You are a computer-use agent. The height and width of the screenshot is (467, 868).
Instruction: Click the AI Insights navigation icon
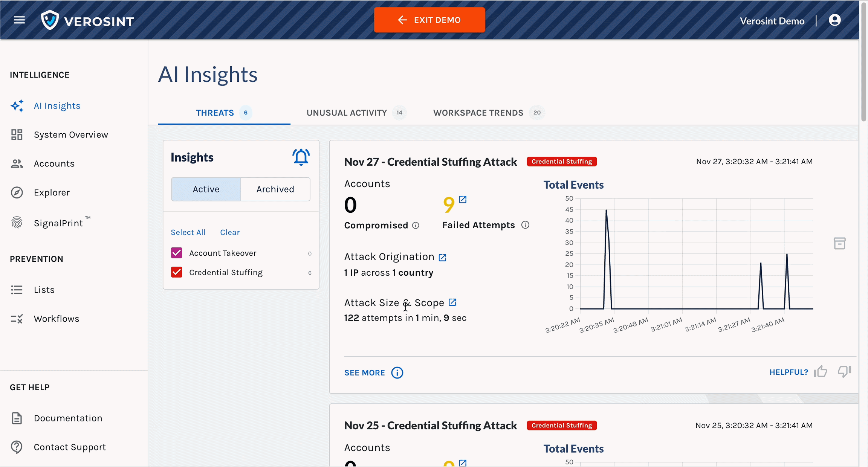[x=17, y=105]
